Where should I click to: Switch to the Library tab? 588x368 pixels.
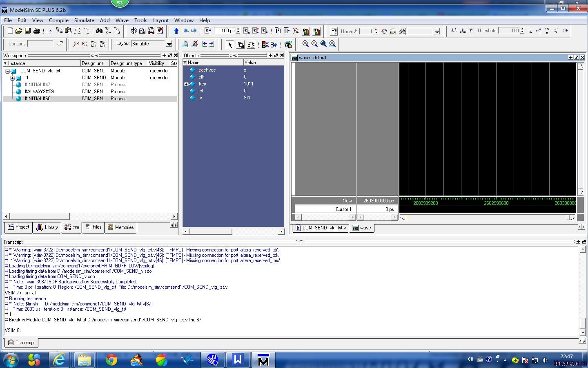click(x=47, y=227)
